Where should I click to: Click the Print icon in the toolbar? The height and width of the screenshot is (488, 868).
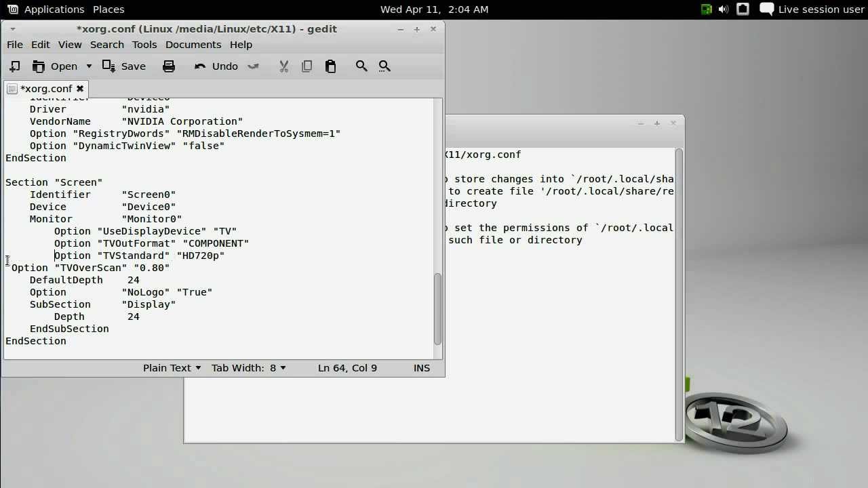(169, 66)
